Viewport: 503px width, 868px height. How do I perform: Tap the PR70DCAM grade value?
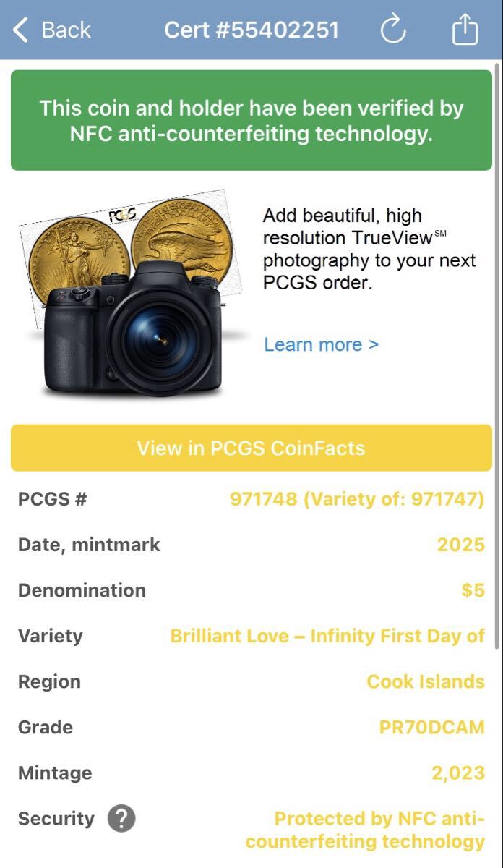(x=431, y=727)
